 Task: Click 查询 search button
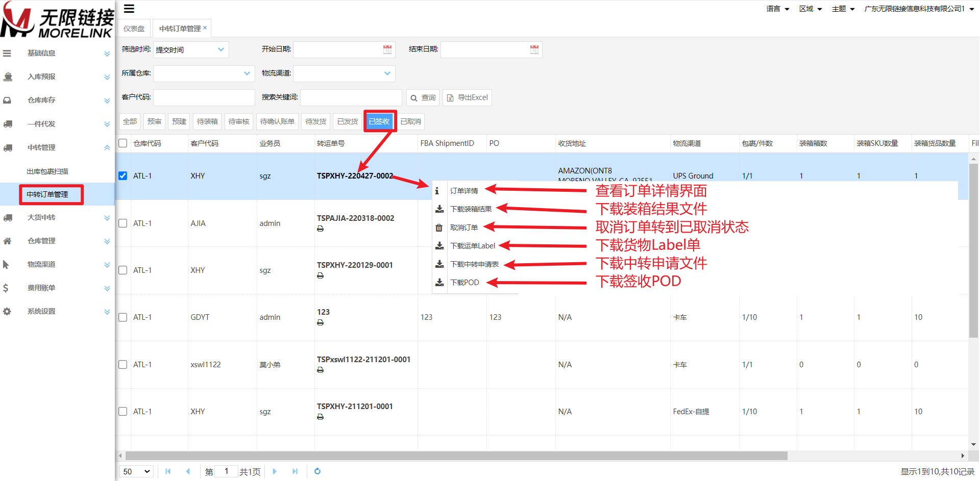(423, 97)
